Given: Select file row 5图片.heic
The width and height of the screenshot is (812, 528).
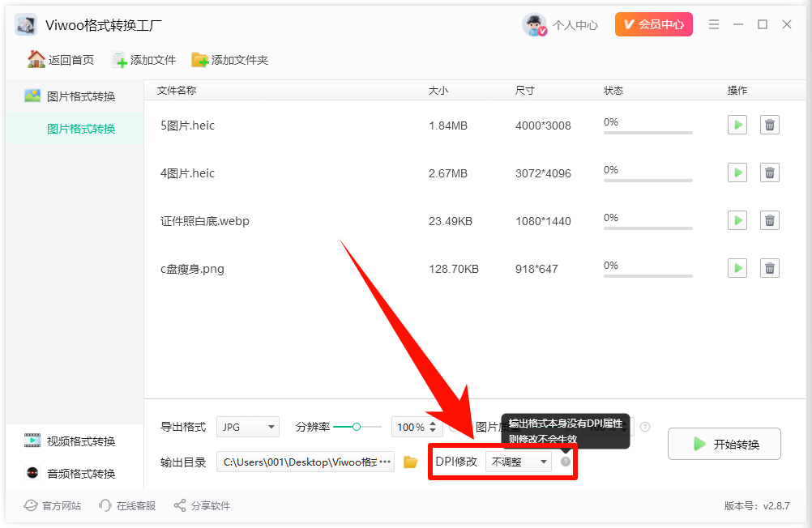Looking at the screenshot, I should coord(474,126).
